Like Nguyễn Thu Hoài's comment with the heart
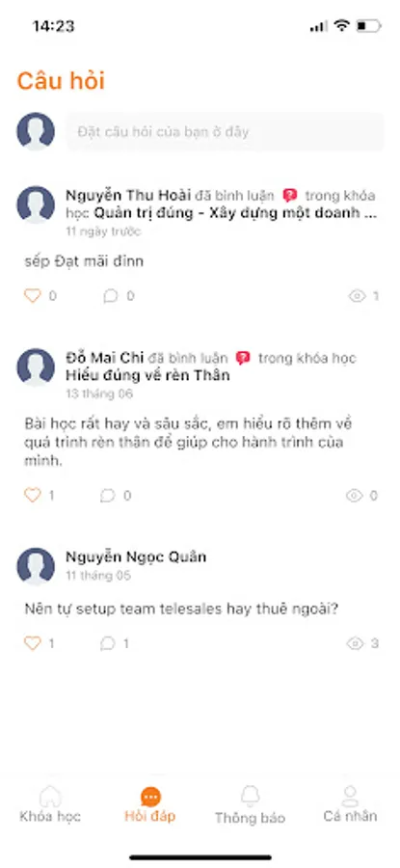 pyautogui.click(x=33, y=296)
